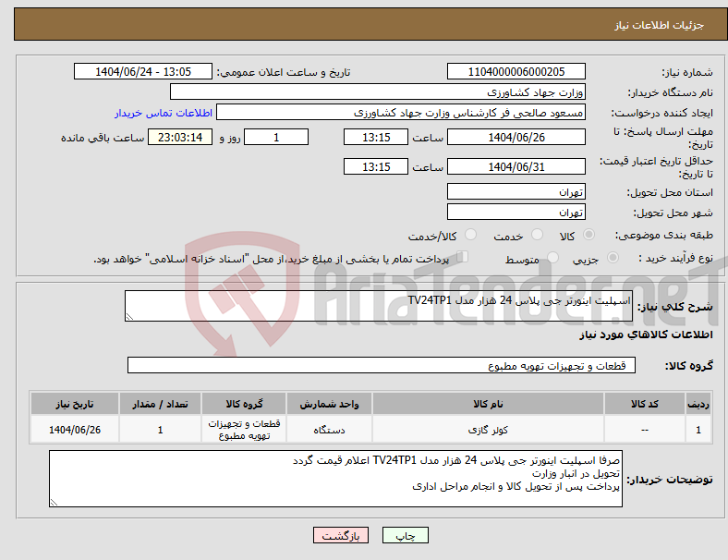Click the کد کالا column header
Viewport: 728px width, 560px height.
(x=645, y=404)
